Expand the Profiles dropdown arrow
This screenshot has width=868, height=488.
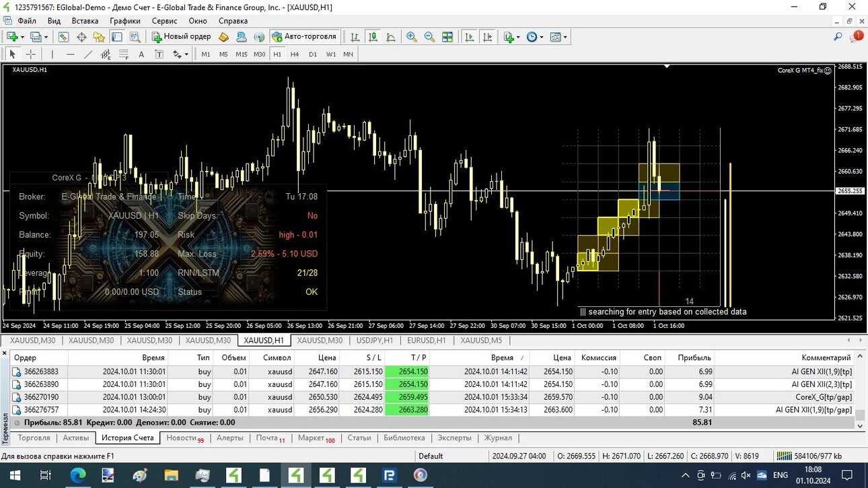pos(45,37)
